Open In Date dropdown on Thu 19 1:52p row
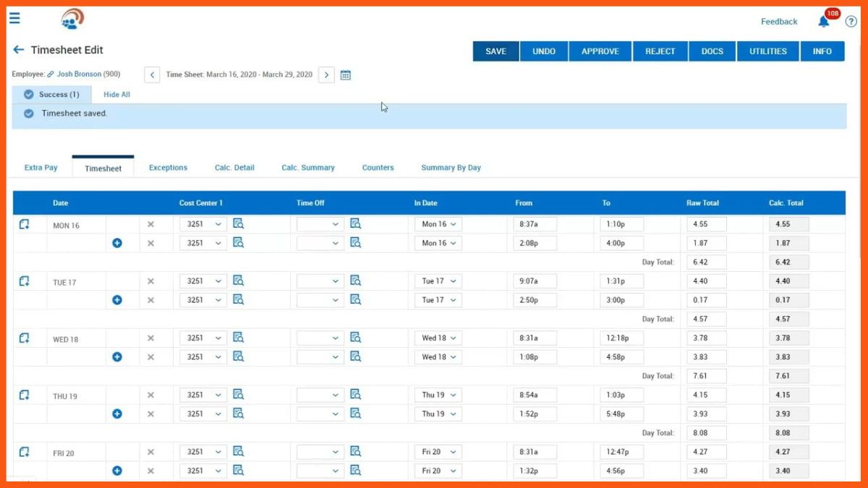Screen dimensions: 868x488 point(438,414)
